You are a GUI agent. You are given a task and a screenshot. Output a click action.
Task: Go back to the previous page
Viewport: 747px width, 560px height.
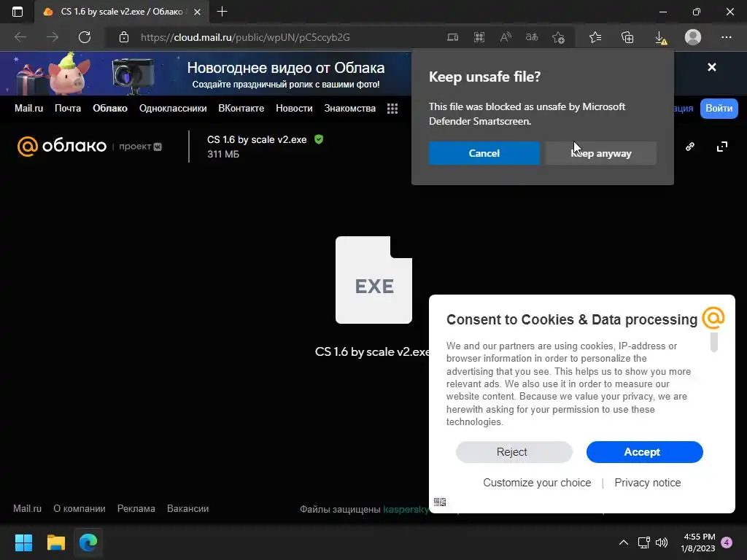(x=20, y=37)
